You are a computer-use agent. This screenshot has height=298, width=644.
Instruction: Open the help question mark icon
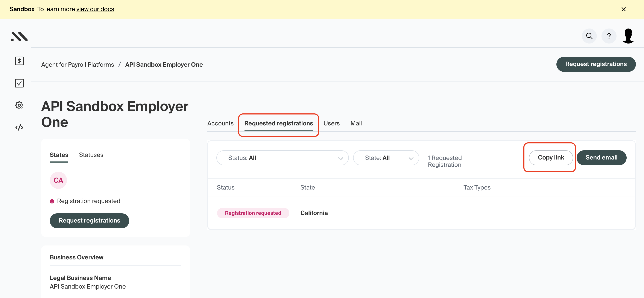coord(609,36)
